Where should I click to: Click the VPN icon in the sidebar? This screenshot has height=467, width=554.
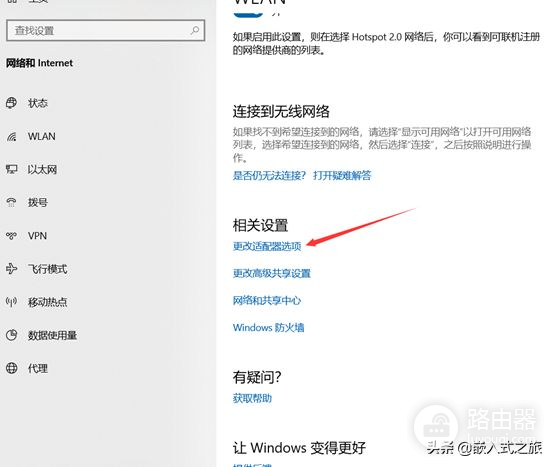(x=11, y=236)
